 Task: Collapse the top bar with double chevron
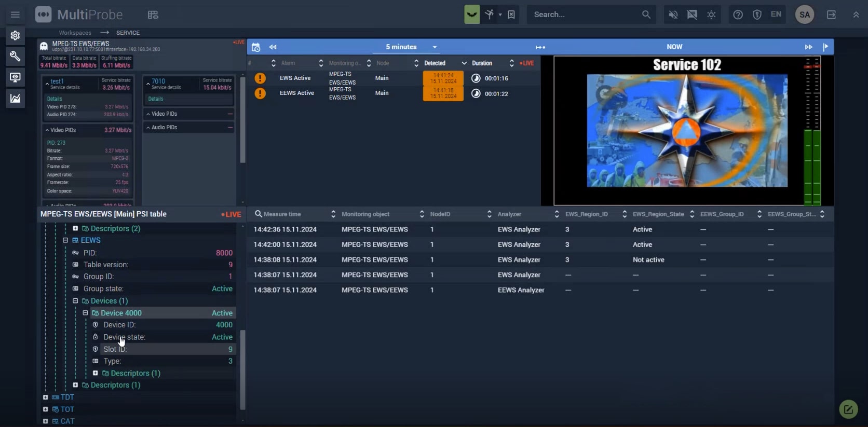pos(856,15)
